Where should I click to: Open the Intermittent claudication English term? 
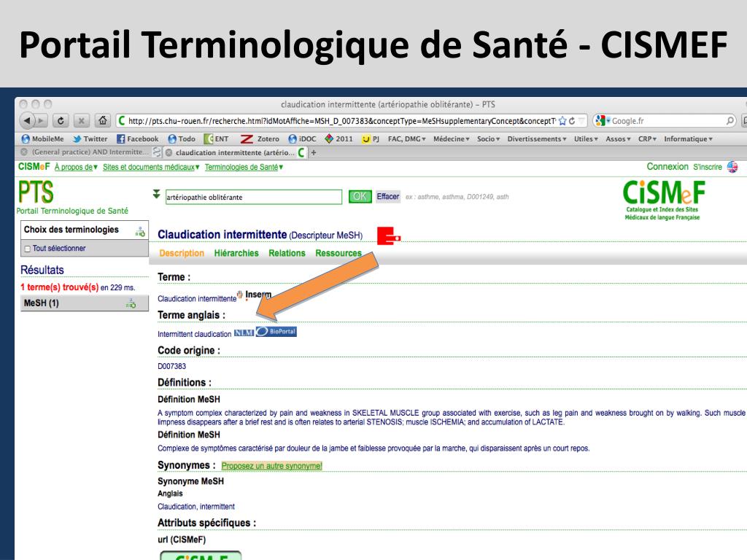point(194,334)
